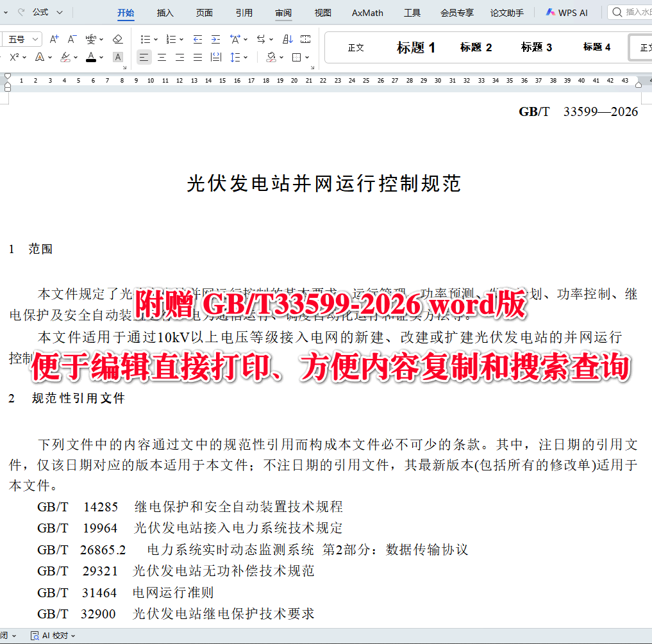The image size is (652, 644).
Task: Expand the borders dropdown arrow
Action: pos(307,57)
